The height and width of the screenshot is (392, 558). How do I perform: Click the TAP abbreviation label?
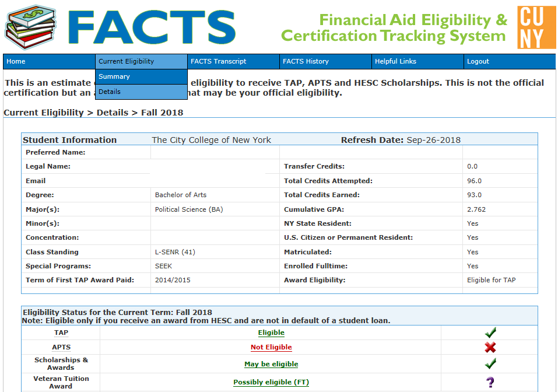[61, 332]
